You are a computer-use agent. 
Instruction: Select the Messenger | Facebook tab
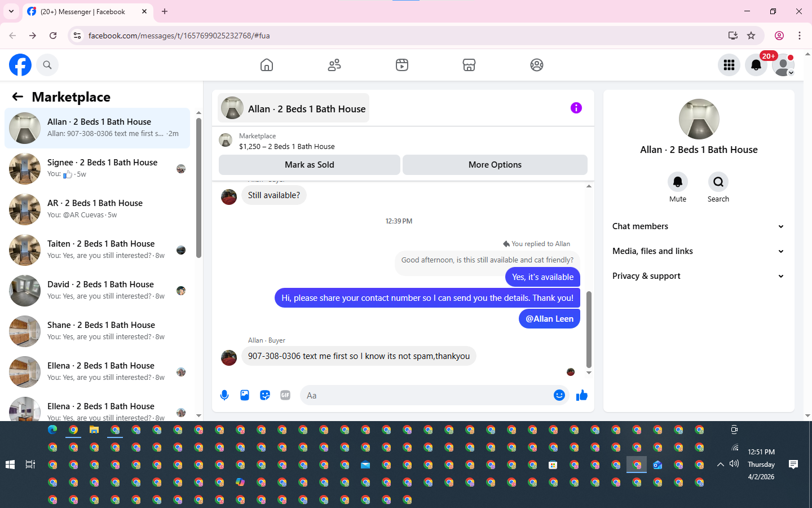click(x=87, y=11)
